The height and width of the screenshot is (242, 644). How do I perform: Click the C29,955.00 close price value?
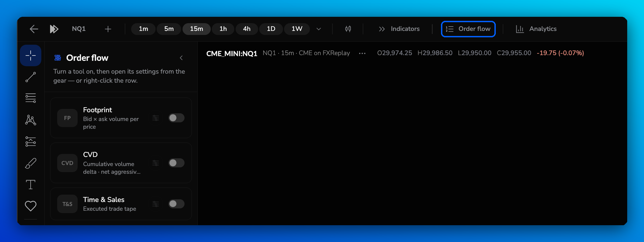tap(514, 53)
